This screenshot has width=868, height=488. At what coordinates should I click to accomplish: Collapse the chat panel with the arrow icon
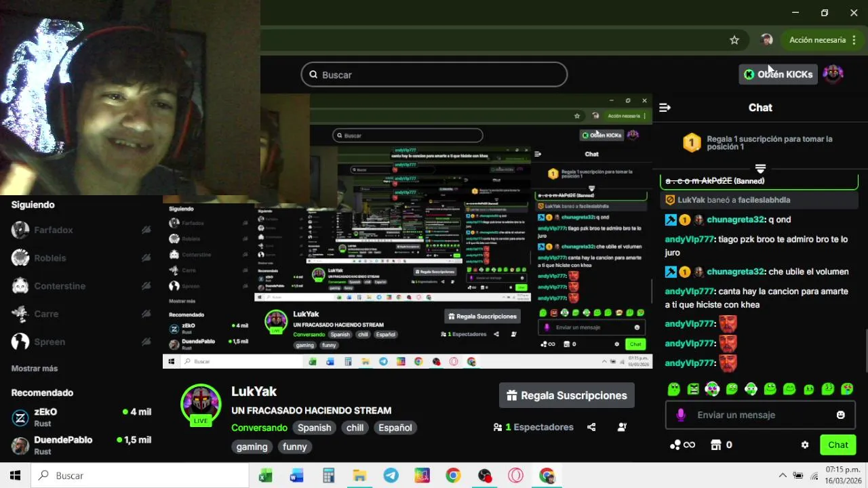pos(665,107)
